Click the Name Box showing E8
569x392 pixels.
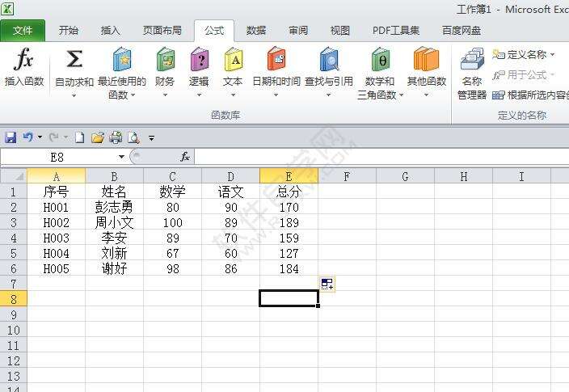[x=58, y=157]
